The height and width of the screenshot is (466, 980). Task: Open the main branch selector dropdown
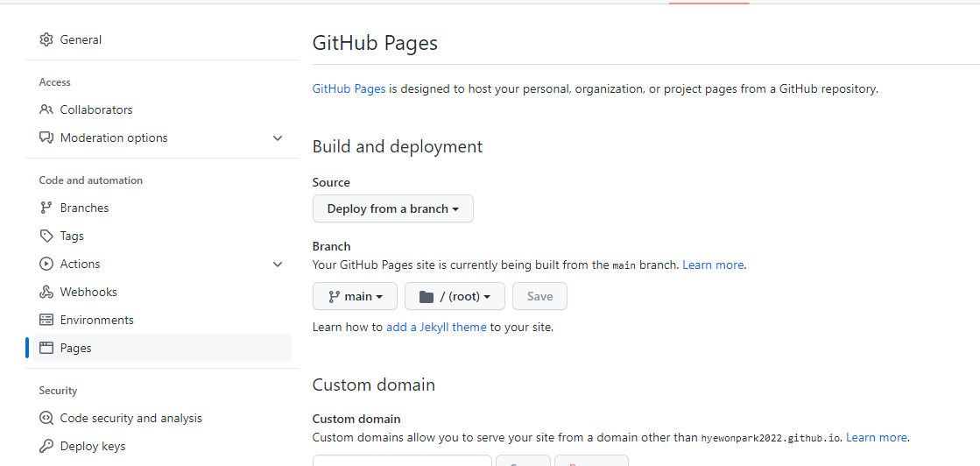point(355,296)
